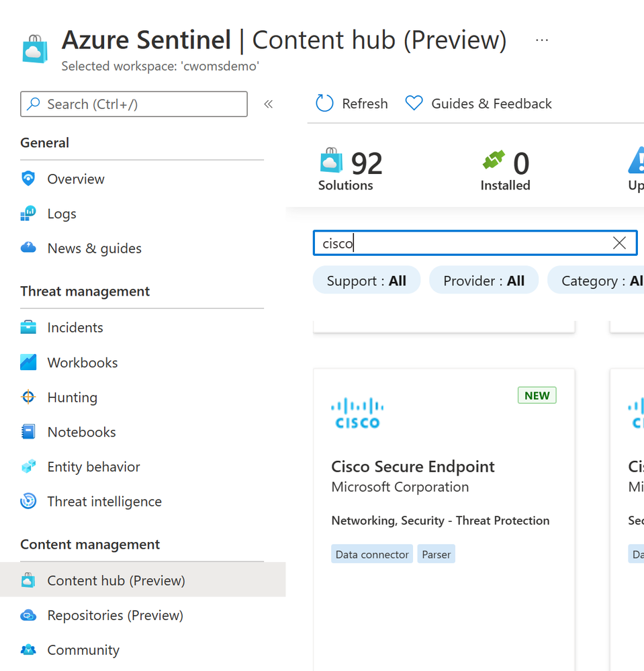The height and width of the screenshot is (671, 644).
Task: Open Logs via its chart icon
Action: (x=28, y=214)
